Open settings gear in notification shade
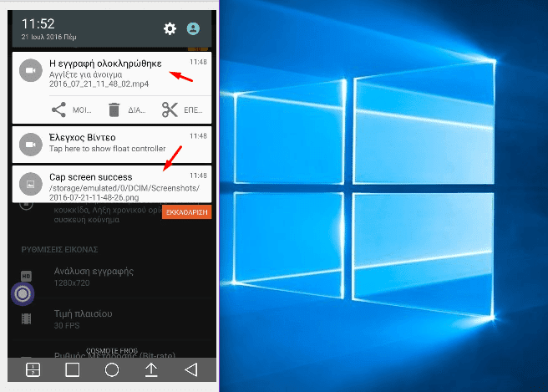Viewport: 548px width, 392px height. (x=170, y=28)
